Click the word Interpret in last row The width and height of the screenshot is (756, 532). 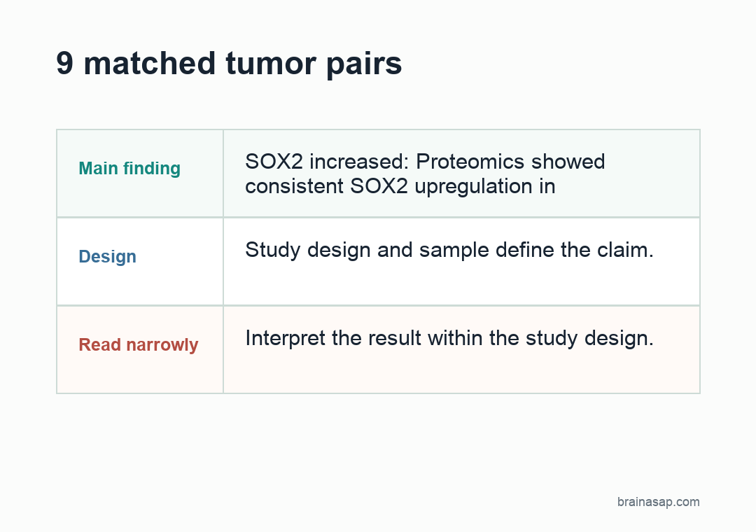point(285,338)
